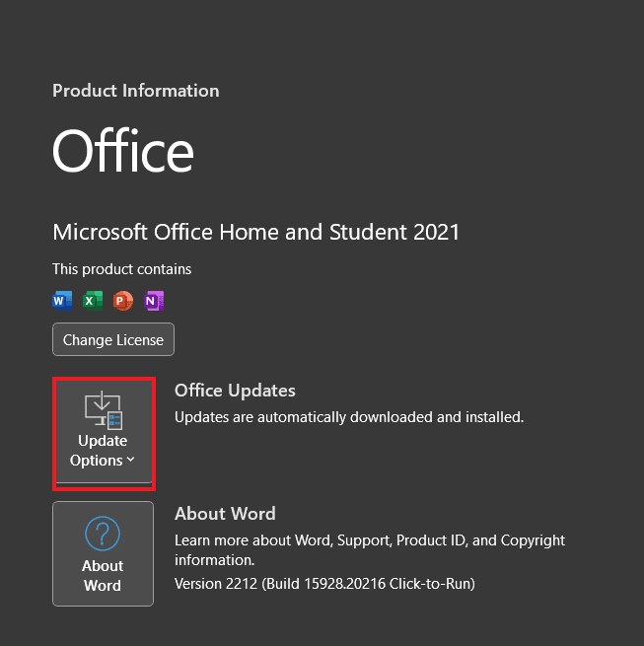
Task: Select the About Word section heading
Action: pyautogui.click(x=225, y=513)
